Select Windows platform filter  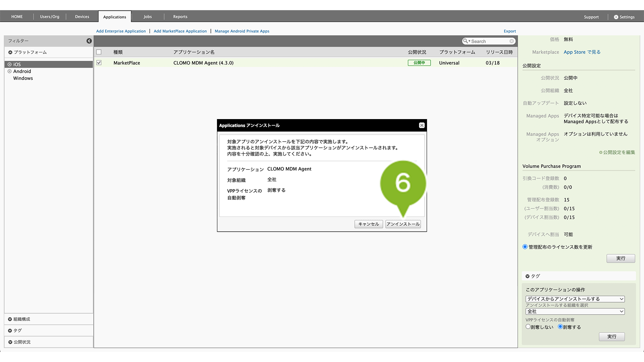point(23,78)
